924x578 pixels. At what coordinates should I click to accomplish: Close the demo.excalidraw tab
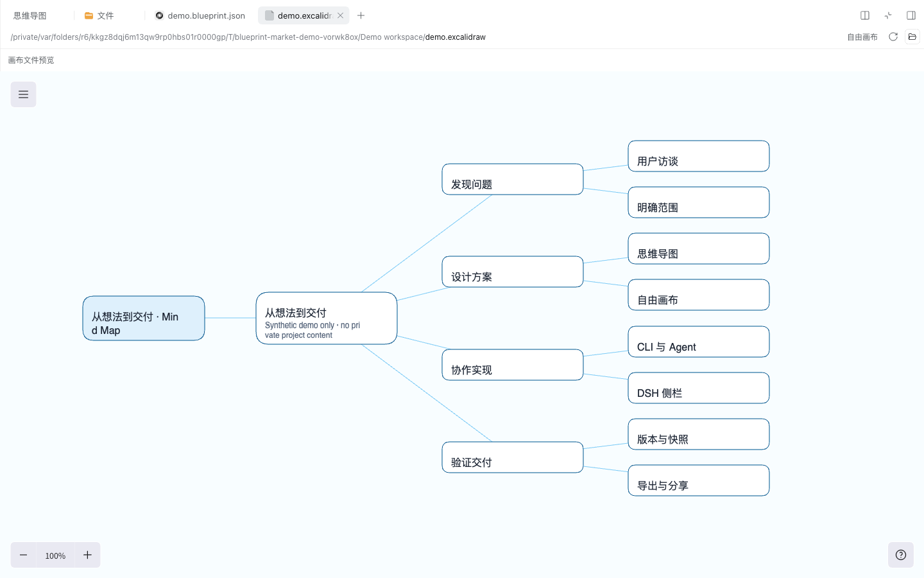[341, 15]
